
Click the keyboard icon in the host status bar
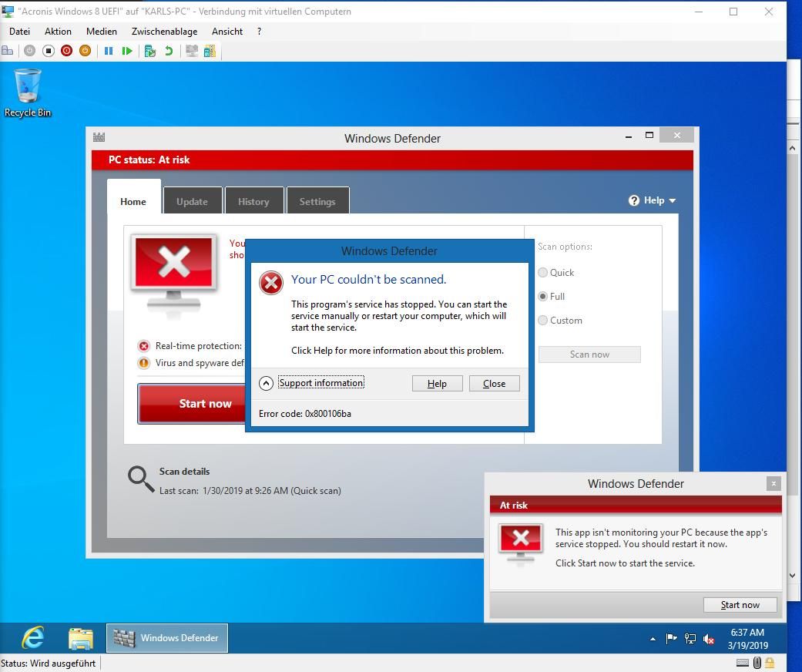[743, 664]
